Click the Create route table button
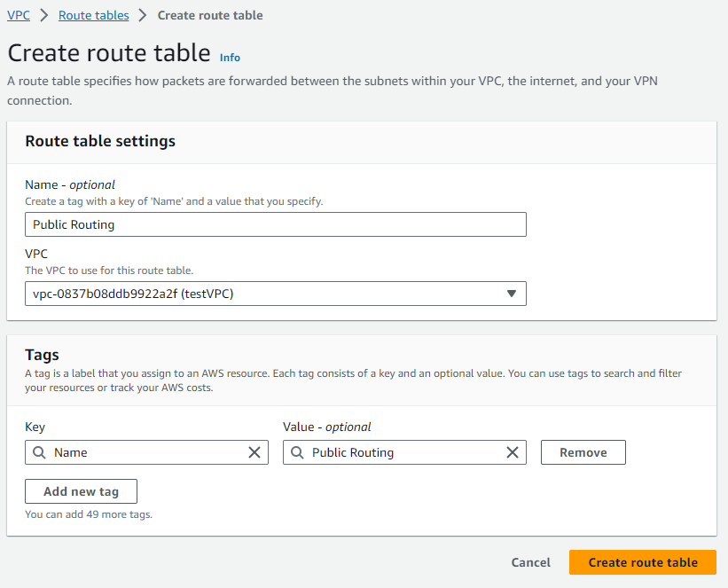Screen dimensions: 728x588 (x=643, y=562)
